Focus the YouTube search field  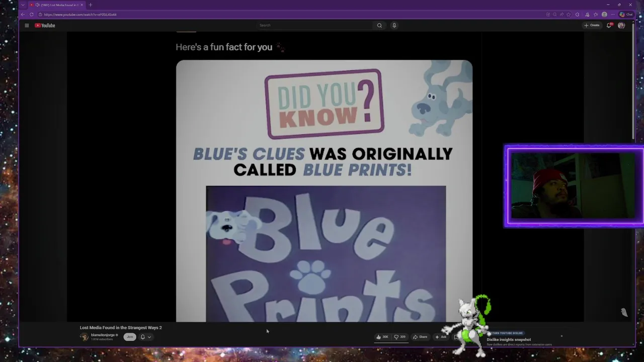(x=314, y=25)
